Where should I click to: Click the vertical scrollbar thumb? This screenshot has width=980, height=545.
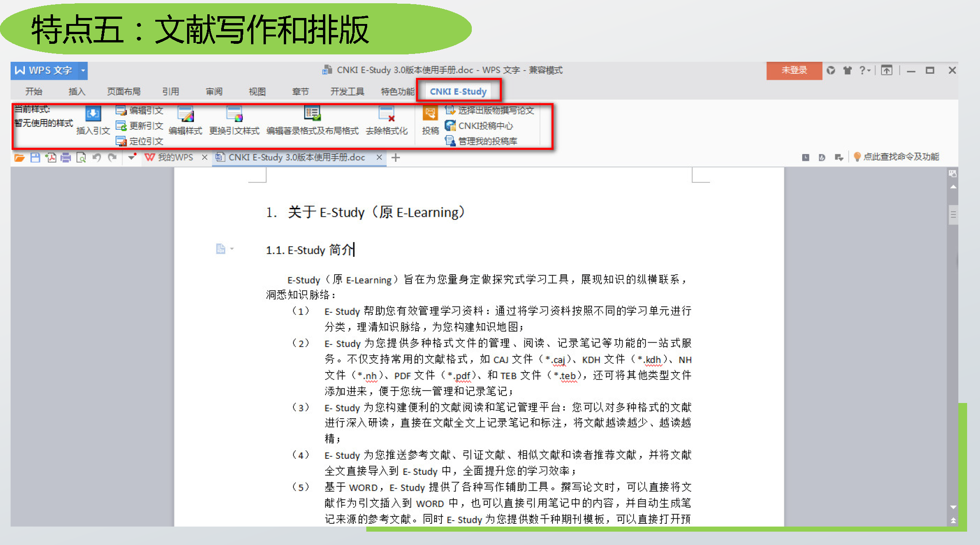(953, 215)
